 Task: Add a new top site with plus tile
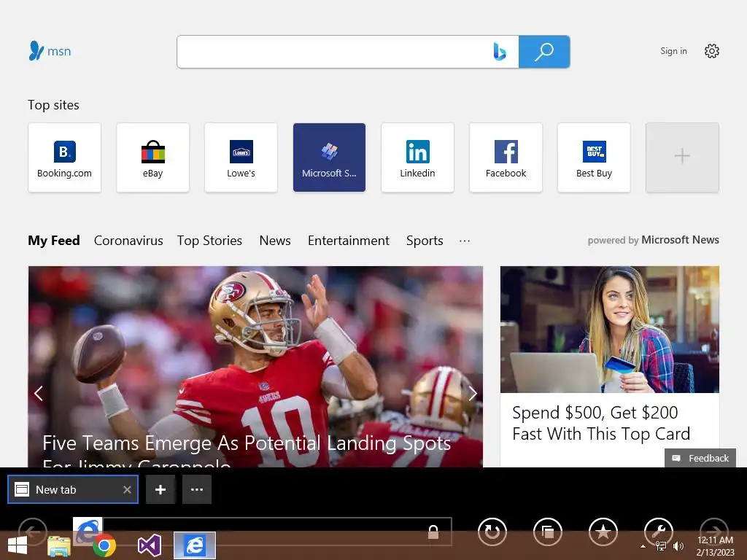click(x=682, y=157)
